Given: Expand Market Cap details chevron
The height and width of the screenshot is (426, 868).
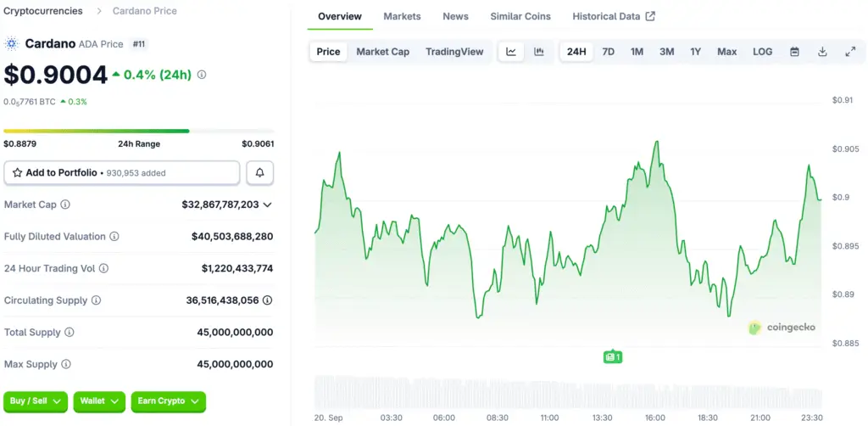Looking at the screenshot, I should 267,205.
